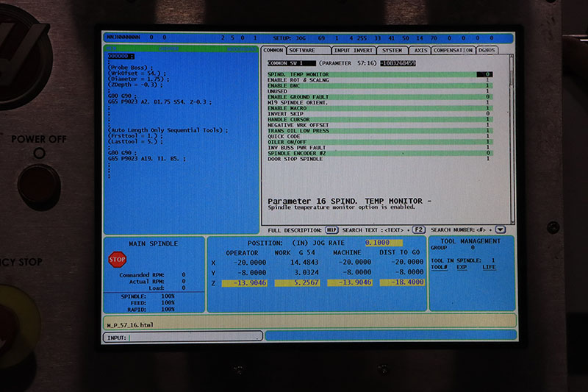588x392 pixels.
Task: Click the red STOP spindle icon
Action: click(118, 259)
